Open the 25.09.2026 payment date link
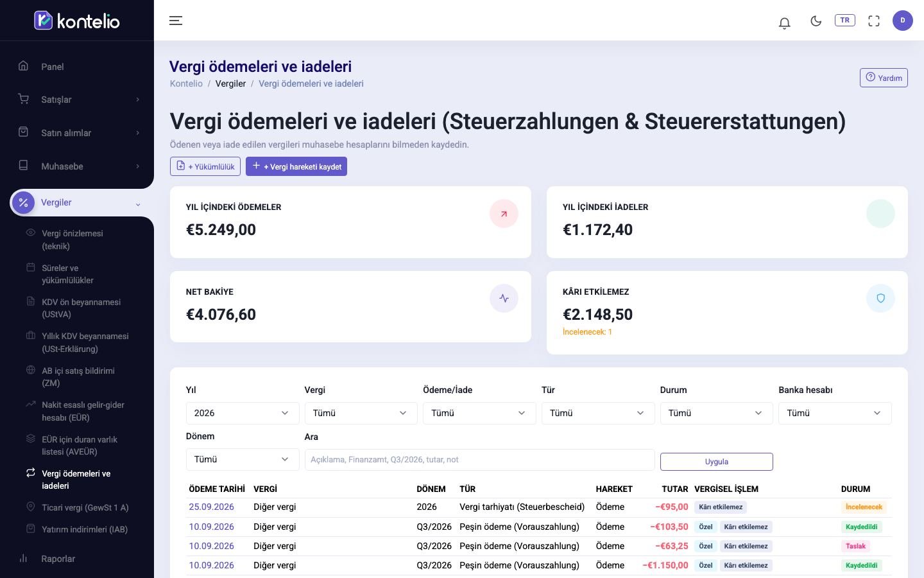 (x=211, y=507)
